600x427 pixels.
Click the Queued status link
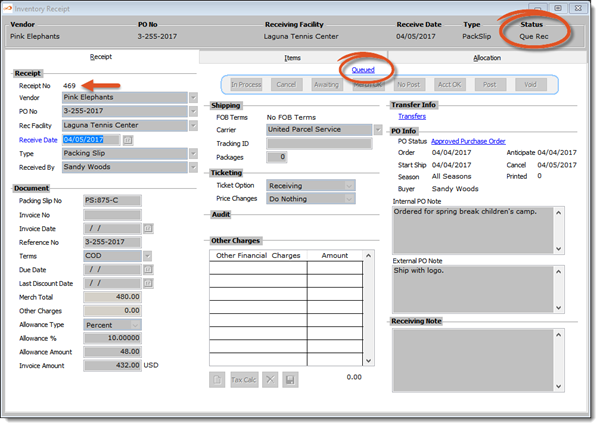point(363,70)
